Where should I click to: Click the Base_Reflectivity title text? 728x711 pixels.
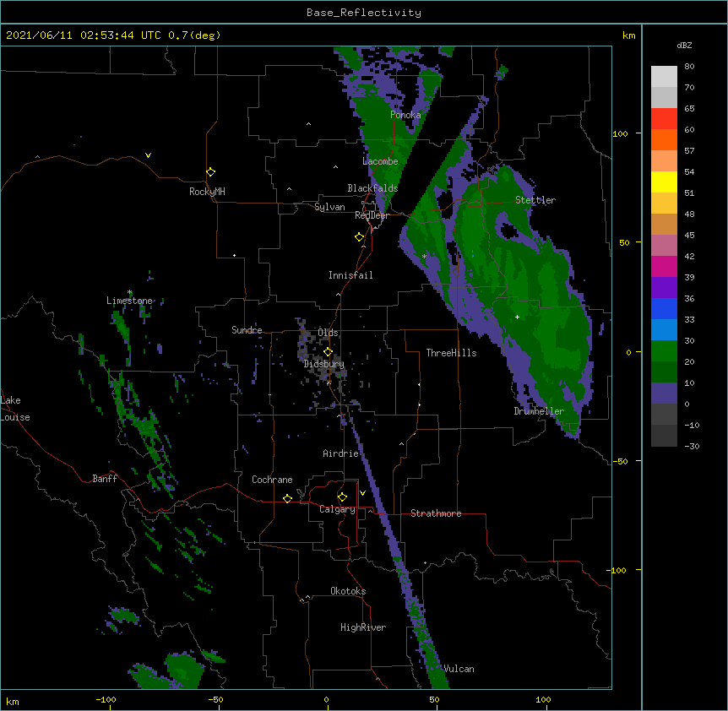pyautogui.click(x=364, y=13)
